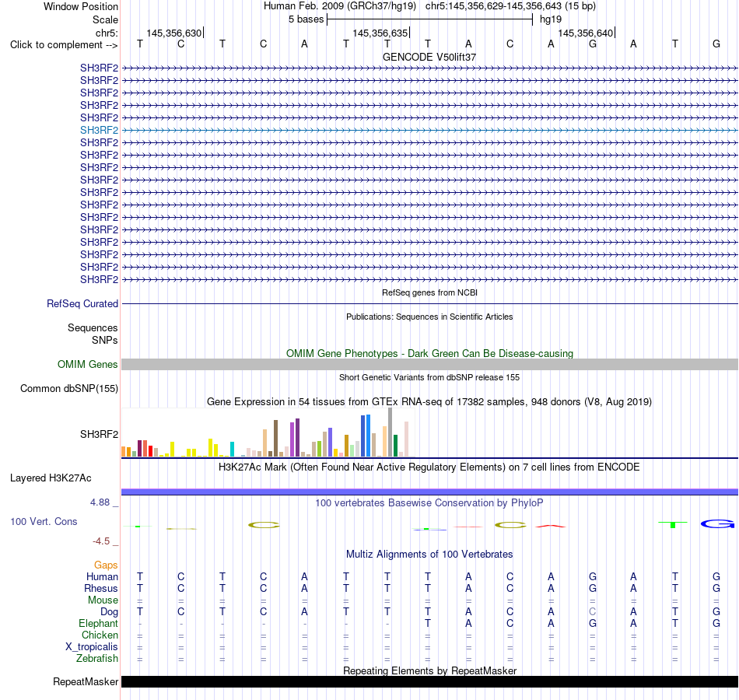Click the dark green bar in GTEx chart
Screen dimensions: 739x700
(395, 446)
